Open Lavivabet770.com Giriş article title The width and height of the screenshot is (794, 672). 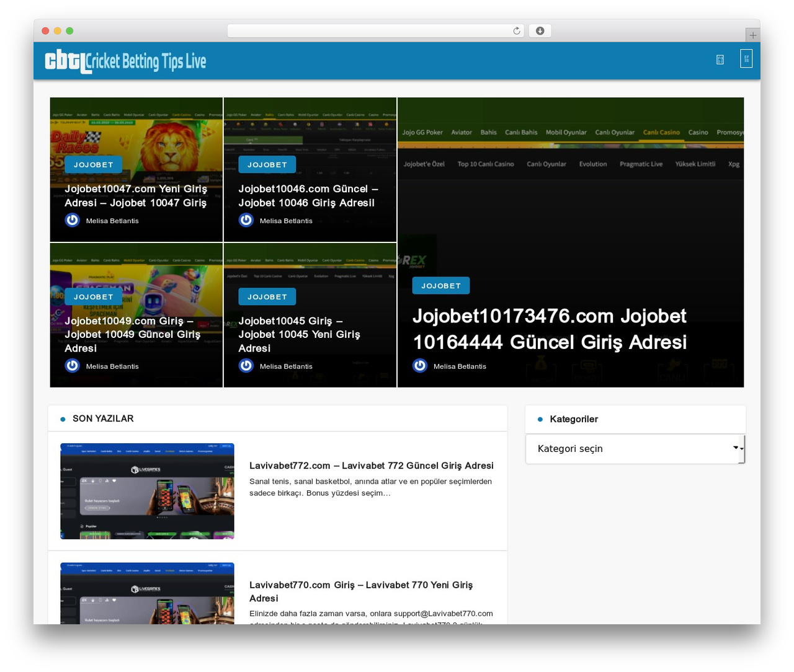click(x=361, y=591)
